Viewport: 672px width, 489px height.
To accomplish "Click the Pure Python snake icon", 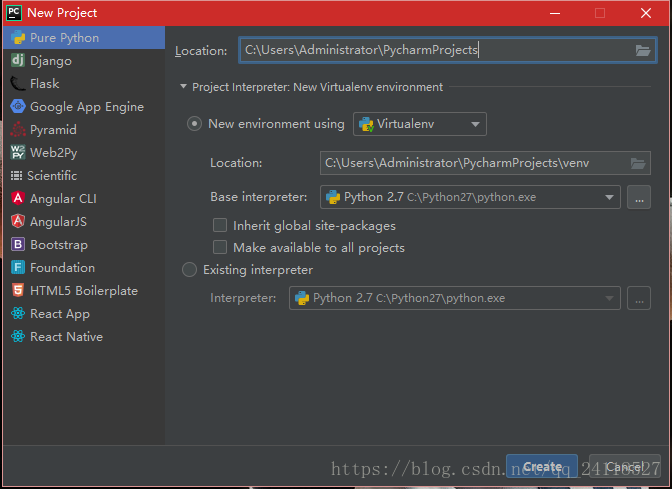I will coord(18,38).
